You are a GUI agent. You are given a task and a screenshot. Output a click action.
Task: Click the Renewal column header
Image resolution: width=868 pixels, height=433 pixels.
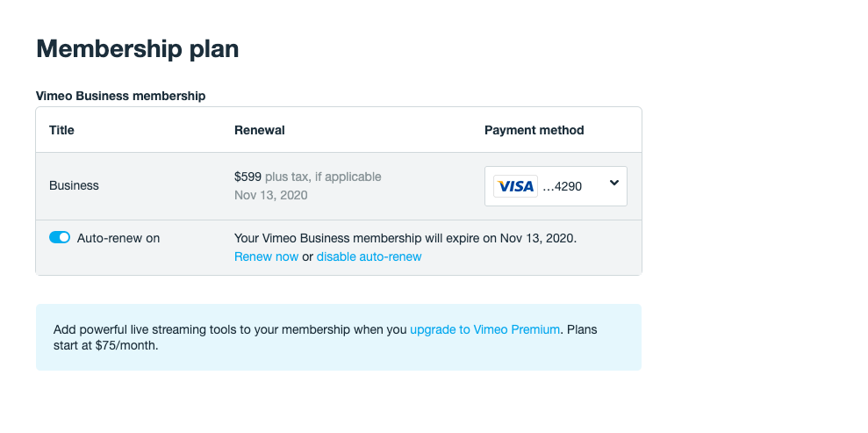click(x=259, y=130)
